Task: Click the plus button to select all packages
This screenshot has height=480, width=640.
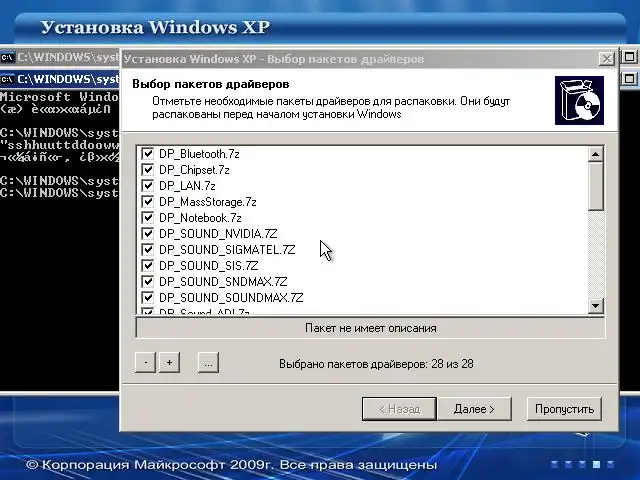Action: [x=169, y=362]
